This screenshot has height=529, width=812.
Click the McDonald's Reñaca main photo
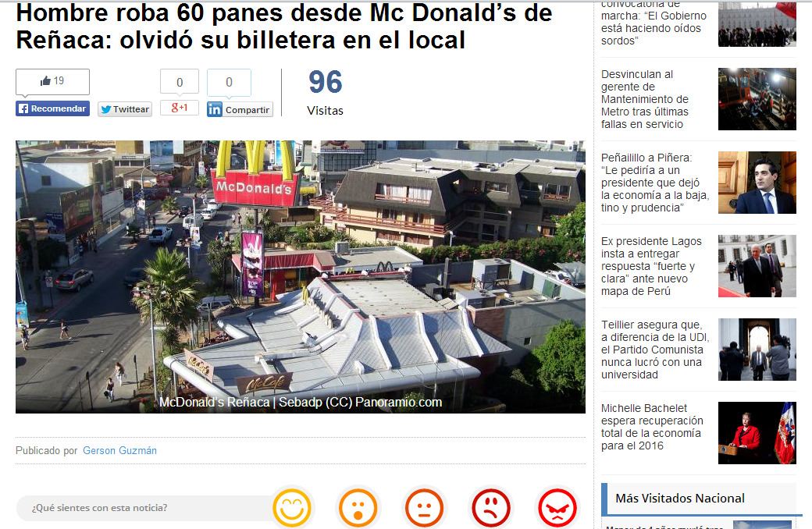pos(301,276)
